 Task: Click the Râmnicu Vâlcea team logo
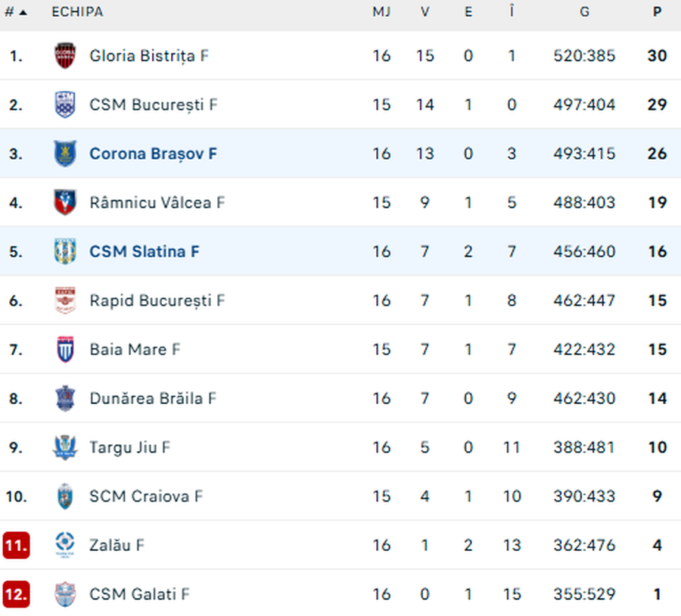coord(65,202)
